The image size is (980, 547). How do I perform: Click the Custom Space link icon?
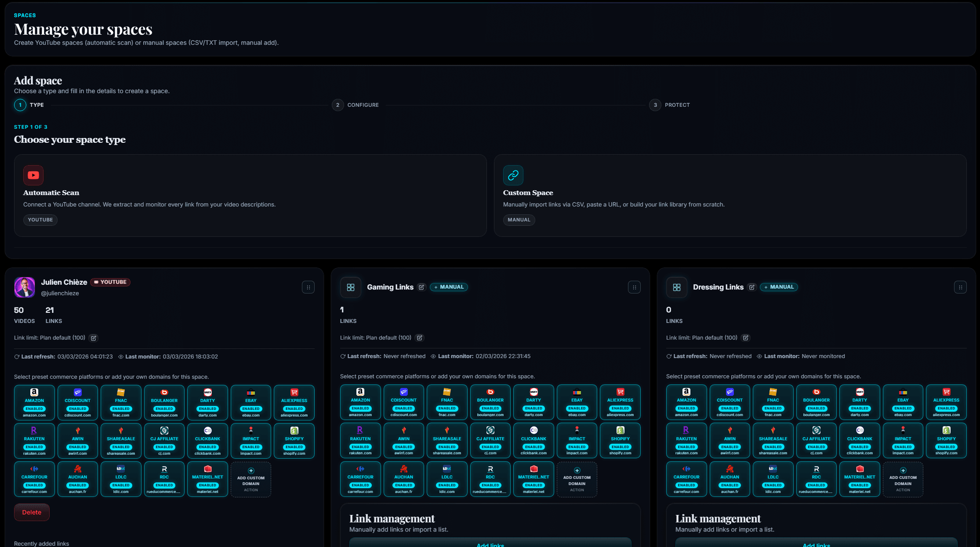click(x=512, y=175)
